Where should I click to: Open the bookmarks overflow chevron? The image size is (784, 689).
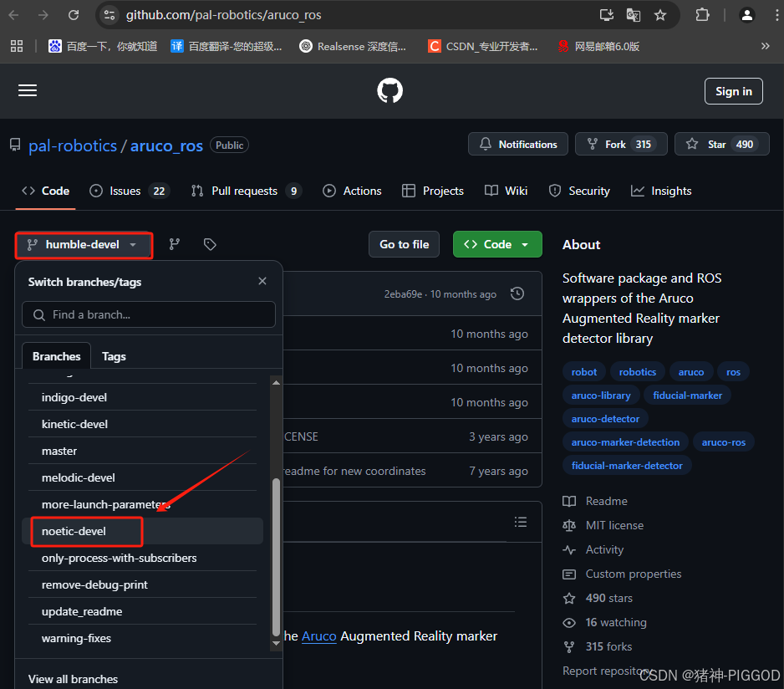point(766,46)
